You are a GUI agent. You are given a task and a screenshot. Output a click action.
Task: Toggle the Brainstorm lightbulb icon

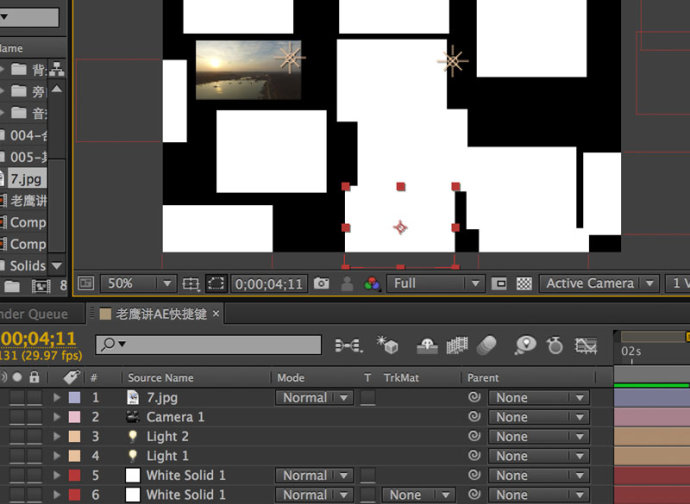[x=525, y=345]
